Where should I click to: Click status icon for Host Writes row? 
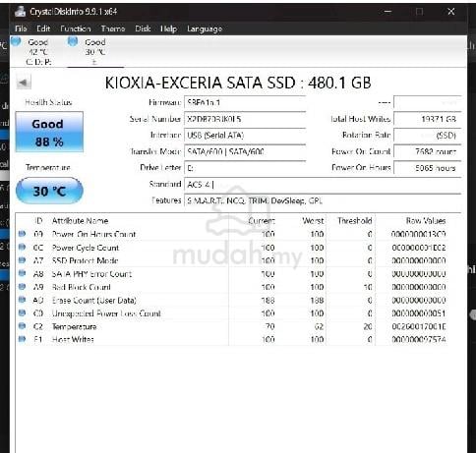tap(22, 339)
